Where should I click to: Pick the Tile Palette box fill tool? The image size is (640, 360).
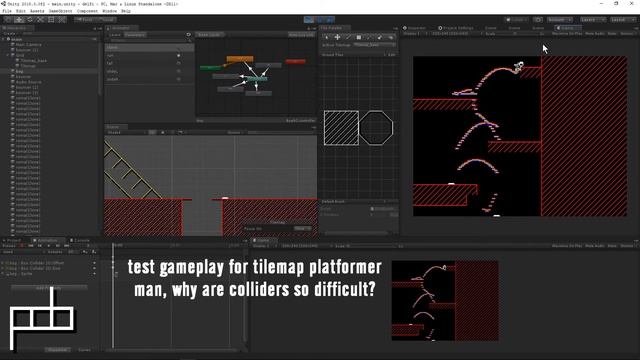coord(358,37)
